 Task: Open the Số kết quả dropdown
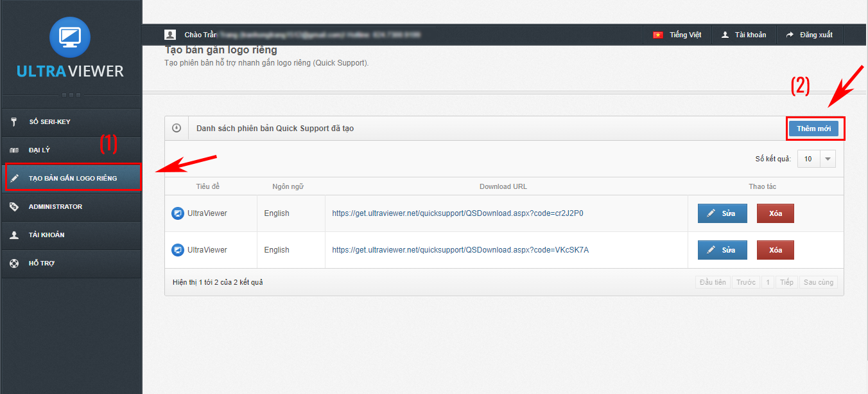click(817, 159)
